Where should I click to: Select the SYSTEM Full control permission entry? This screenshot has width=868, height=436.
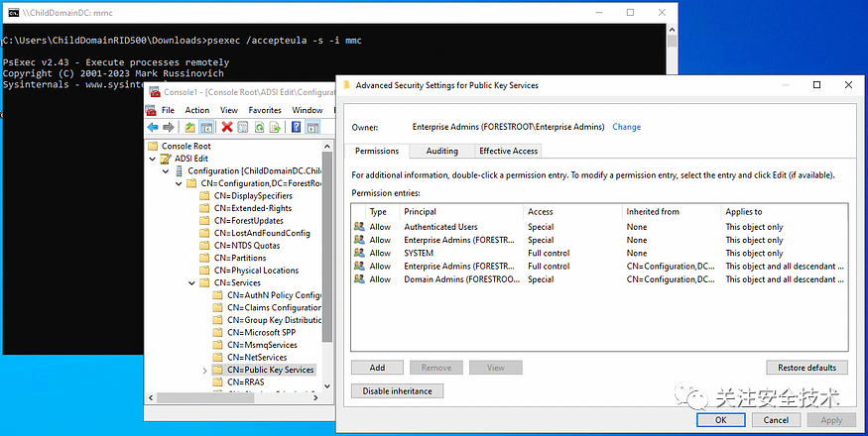tap(599, 253)
